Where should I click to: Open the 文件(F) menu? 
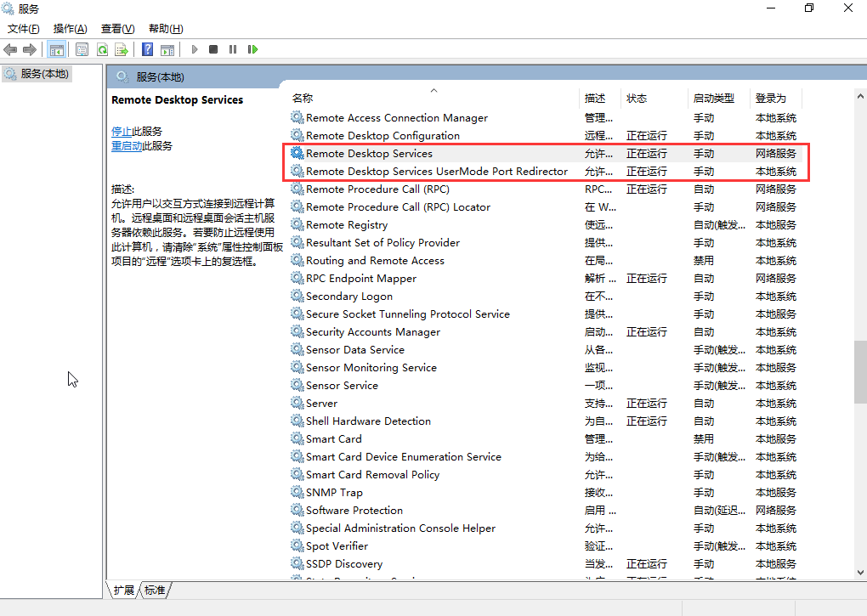click(23, 29)
